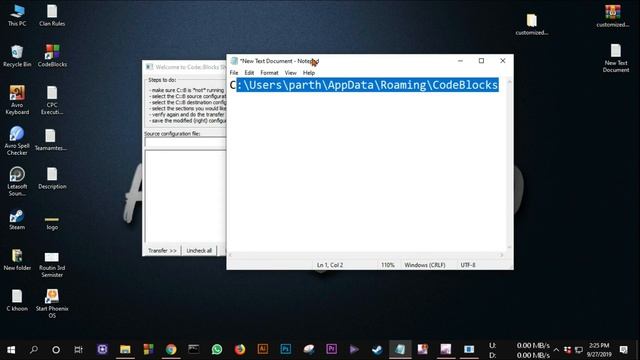Viewport: 640px width, 360px height.
Task: Click the Transfer >> button in CodeBlocks window
Action: coord(162,250)
